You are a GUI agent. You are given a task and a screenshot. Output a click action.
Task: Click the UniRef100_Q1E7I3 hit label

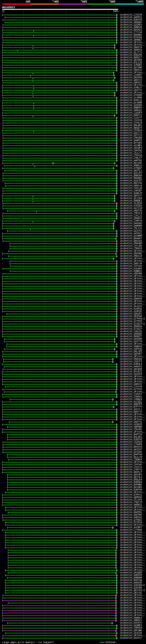click(x=131, y=133)
